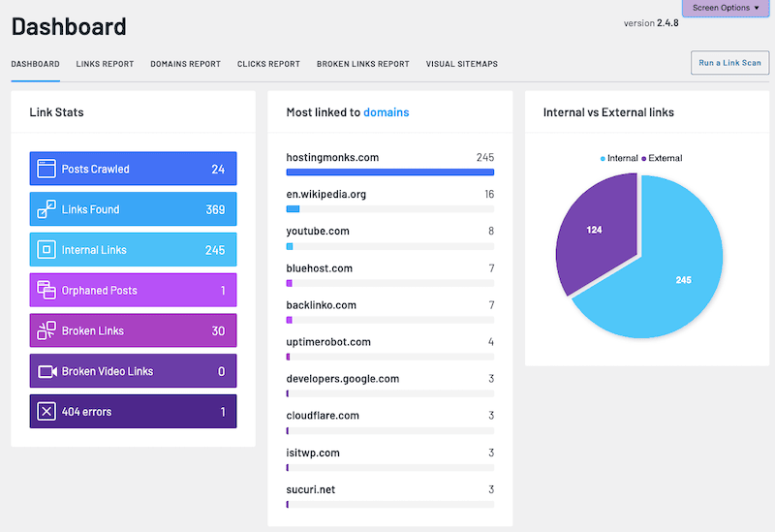Toggle the External legend dot in pie chart

click(643, 159)
